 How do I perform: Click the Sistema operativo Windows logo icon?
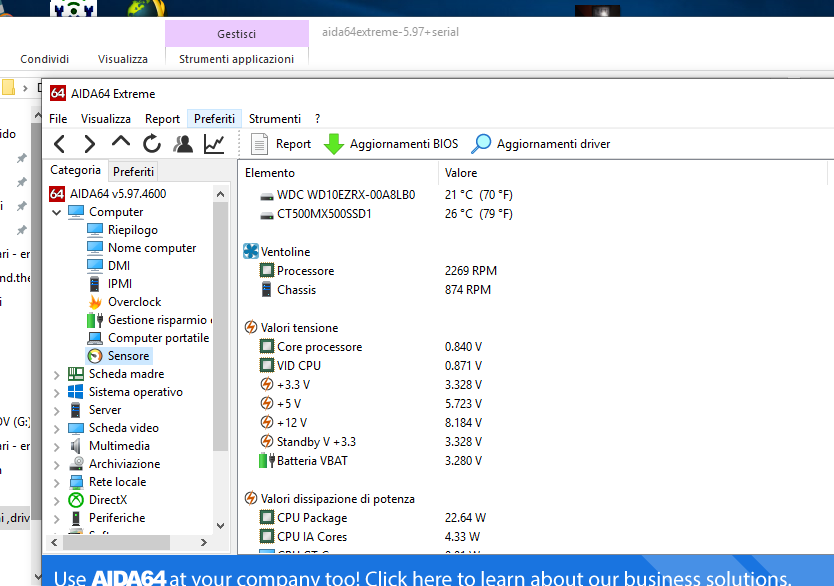[x=76, y=392]
